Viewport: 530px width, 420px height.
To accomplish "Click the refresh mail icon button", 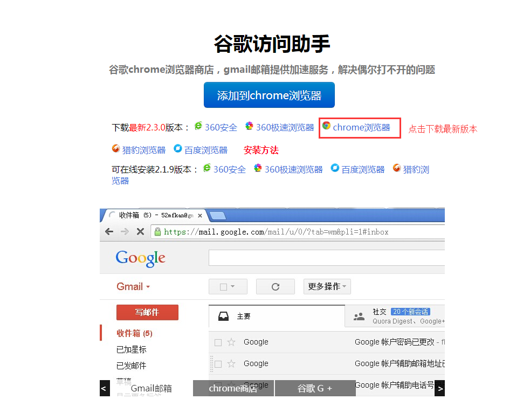I will pos(276,286).
